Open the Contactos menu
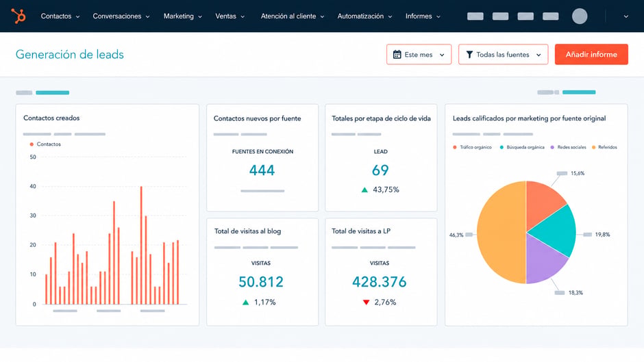The width and height of the screenshot is (644, 362). (x=60, y=16)
